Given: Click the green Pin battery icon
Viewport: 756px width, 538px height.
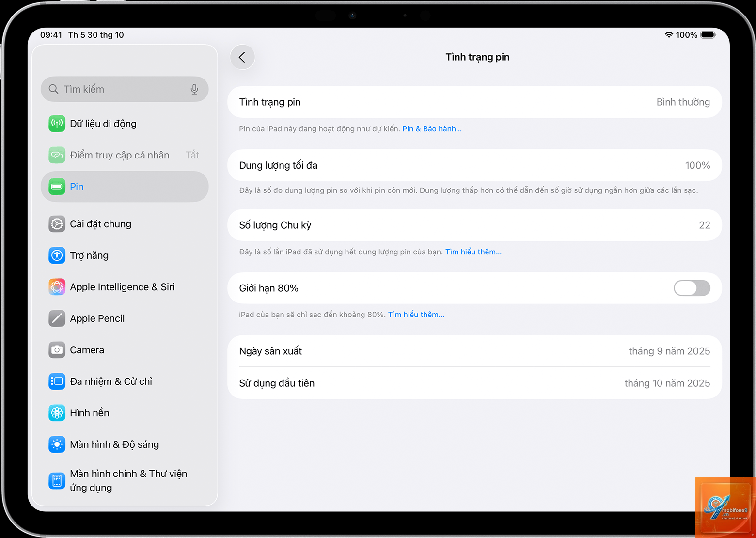Looking at the screenshot, I should [57, 187].
